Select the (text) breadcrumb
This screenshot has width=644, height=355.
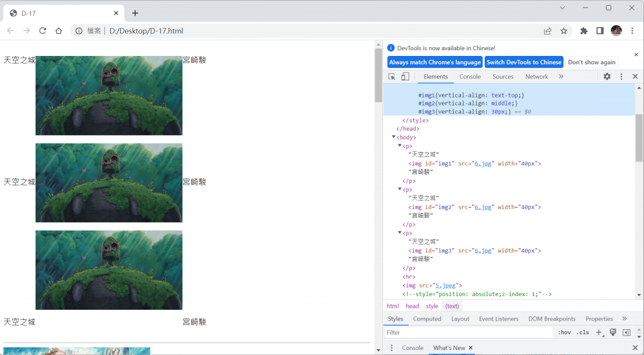[x=452, y=306]
